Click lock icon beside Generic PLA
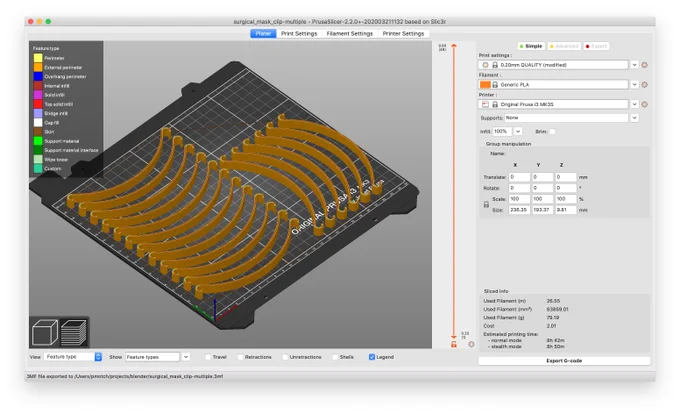The image size is (680, 414). coord(495,85)
